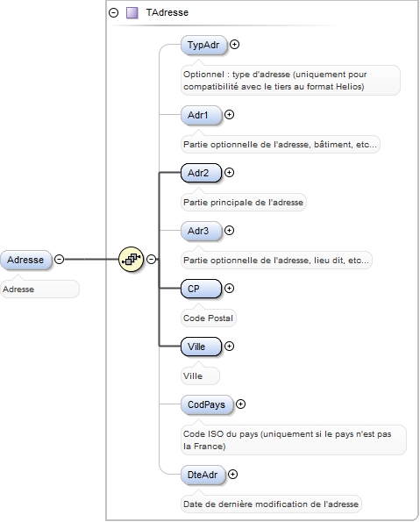Collapse the sequence compositor children
The width and height of the screenshot is (420, 522).
point(152,259)
